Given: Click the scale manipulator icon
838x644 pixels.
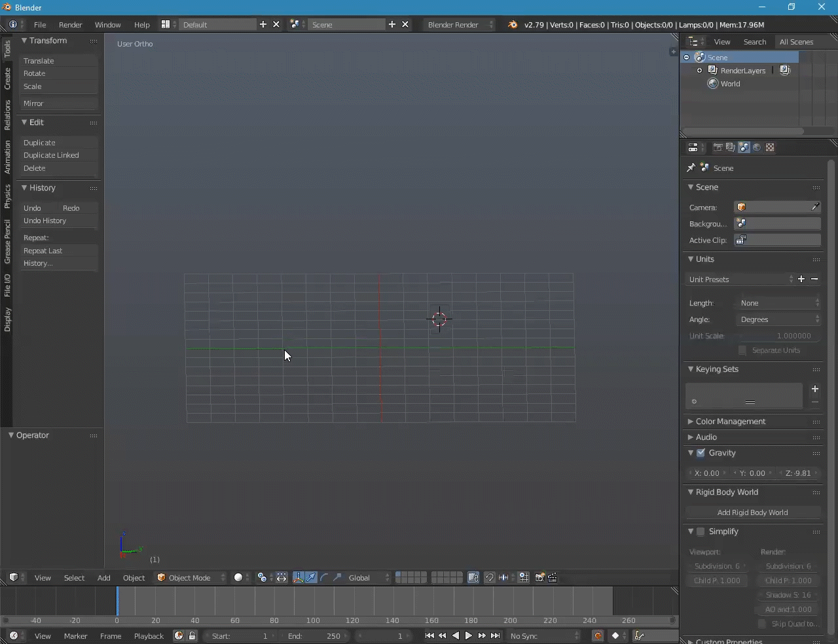Looking at the screenshot, I should tap(337, 577).
